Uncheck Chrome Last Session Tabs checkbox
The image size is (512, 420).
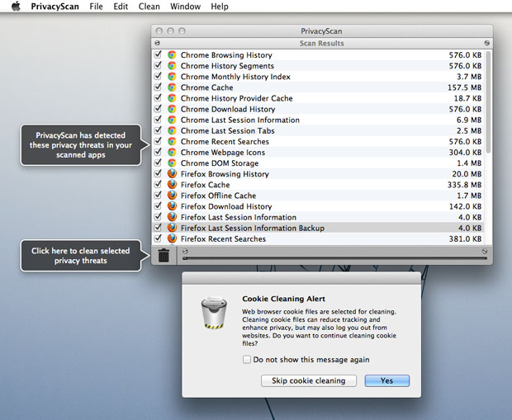point(158,130)
